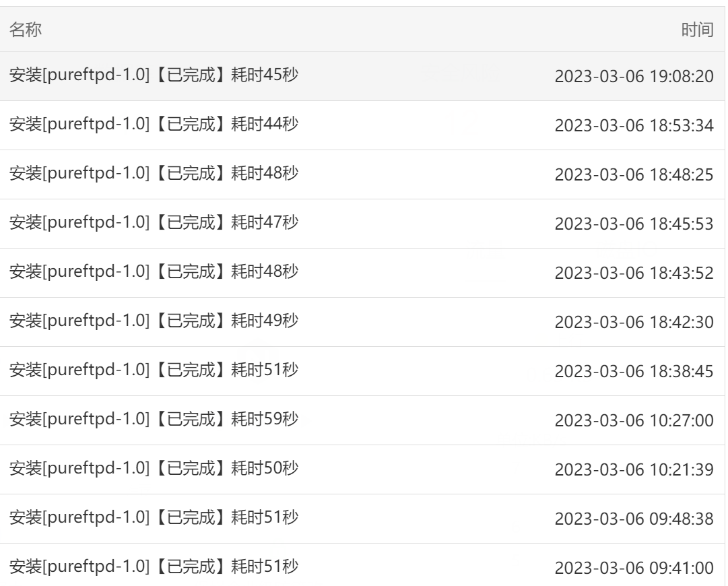Click the timestamp 2023-03-06 18:42:30
728x586 pixels.
click(x=634, y=322)
